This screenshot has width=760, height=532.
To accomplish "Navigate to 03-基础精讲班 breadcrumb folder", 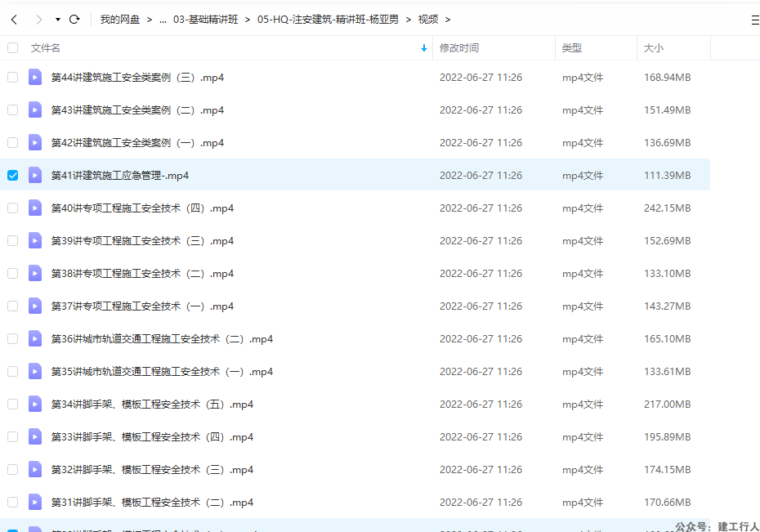I will click(x=205, y=20).
